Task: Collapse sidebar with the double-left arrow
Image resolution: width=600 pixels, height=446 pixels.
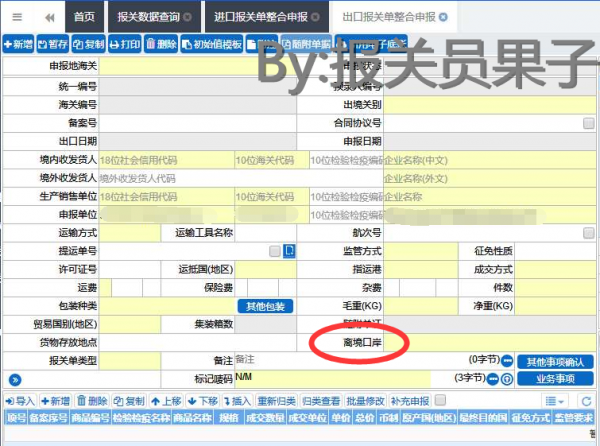Action: pyautogui.click(x=48, y=17)
